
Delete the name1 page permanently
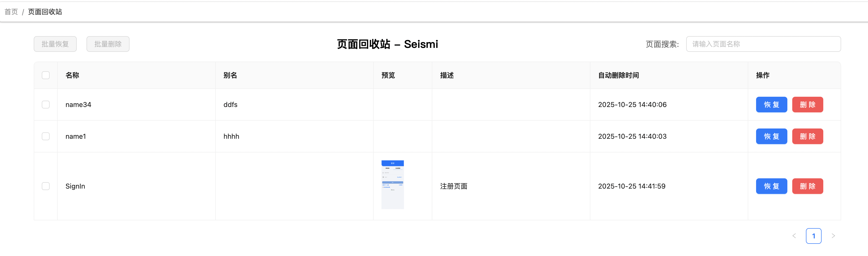(x=807, y=136)
